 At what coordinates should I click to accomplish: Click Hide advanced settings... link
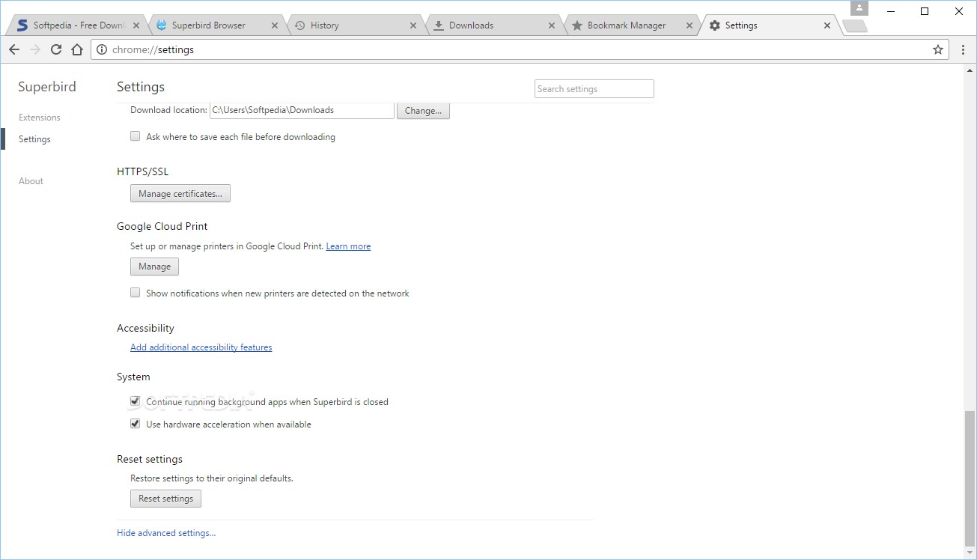click(166, 533)
